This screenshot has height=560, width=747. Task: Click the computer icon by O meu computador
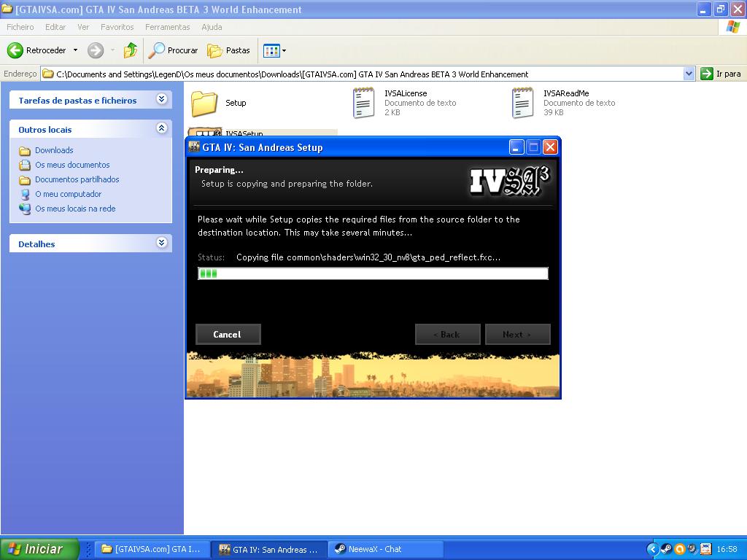click(25, 194)
